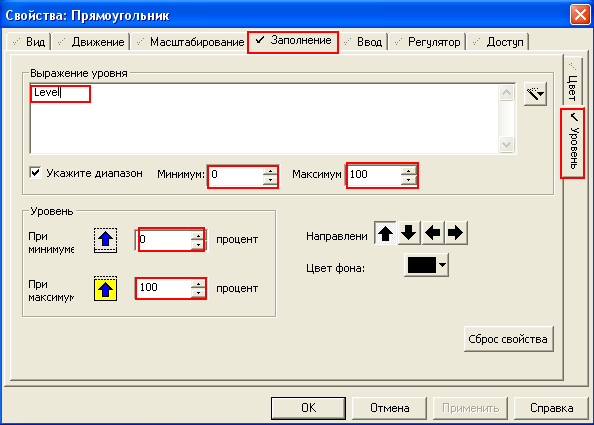This screenshot has height=425, width=594.
Task: Decrease the 'Максимум' value with spinner down
Action: (409, 180)
